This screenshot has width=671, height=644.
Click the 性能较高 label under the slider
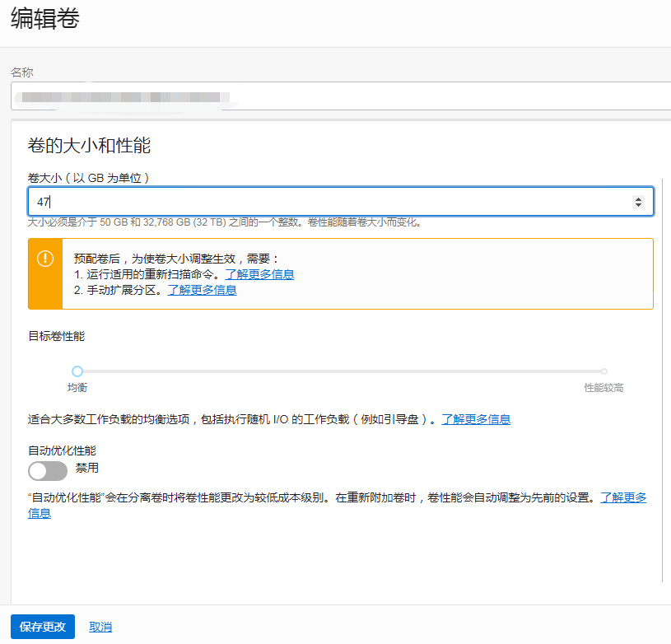(x=603, y=388)
